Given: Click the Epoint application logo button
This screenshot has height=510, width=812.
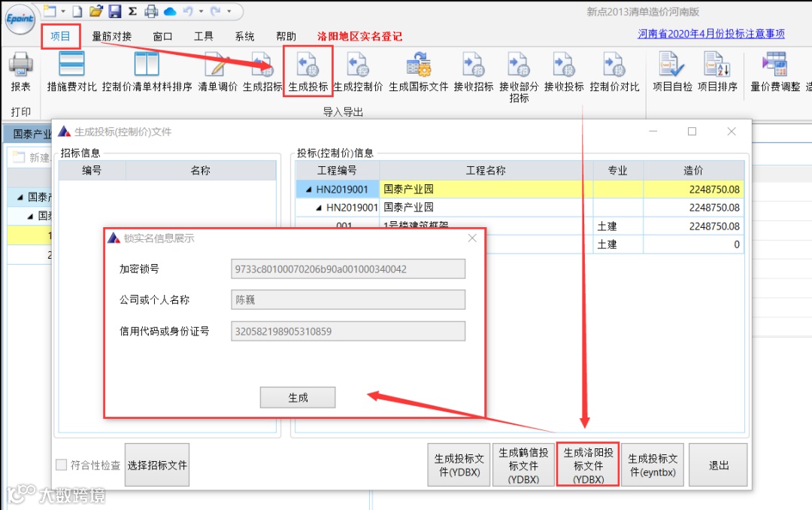Looking at the screenshot, I should click(20, 19).
